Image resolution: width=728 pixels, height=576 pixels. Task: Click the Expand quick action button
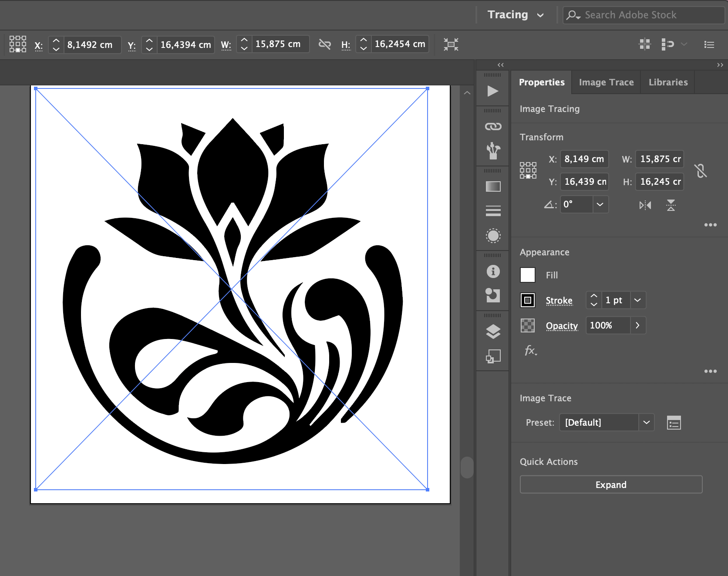[x=610, y=485]
